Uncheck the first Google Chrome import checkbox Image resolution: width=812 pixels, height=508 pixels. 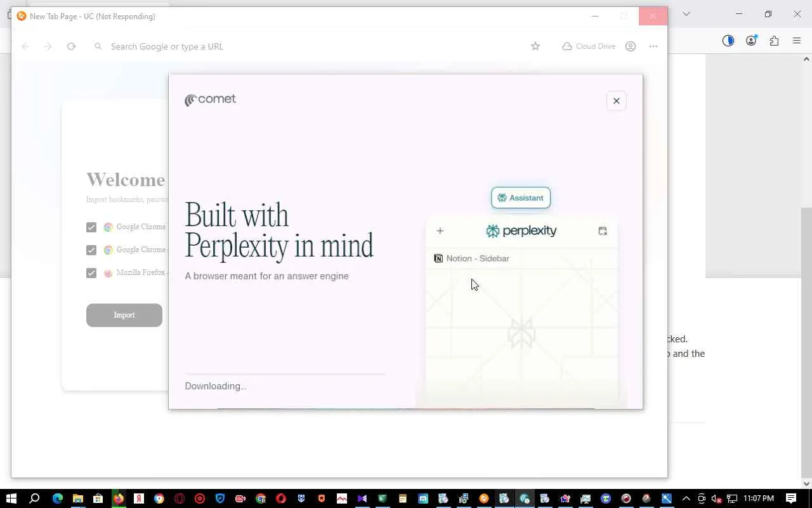click(x=91, y=227)
